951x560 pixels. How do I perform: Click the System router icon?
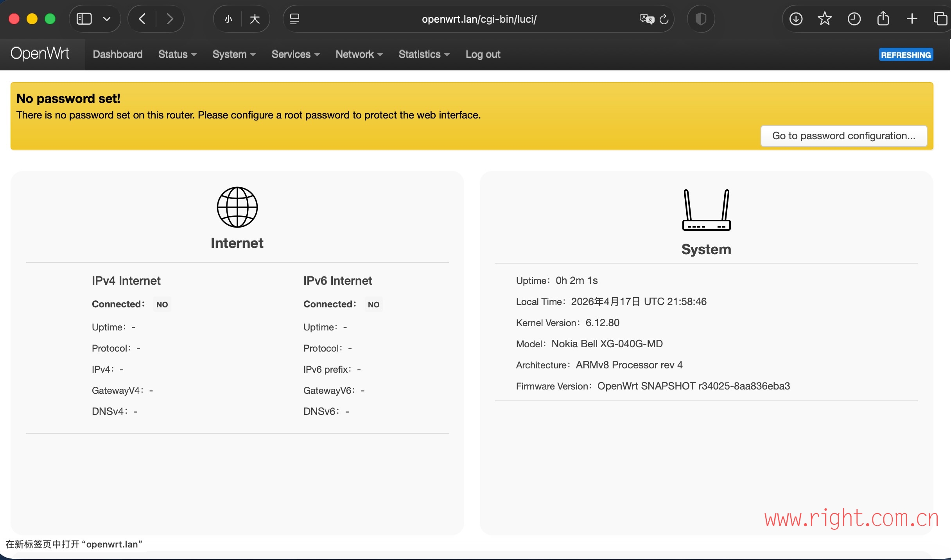[x=707, y=210]
